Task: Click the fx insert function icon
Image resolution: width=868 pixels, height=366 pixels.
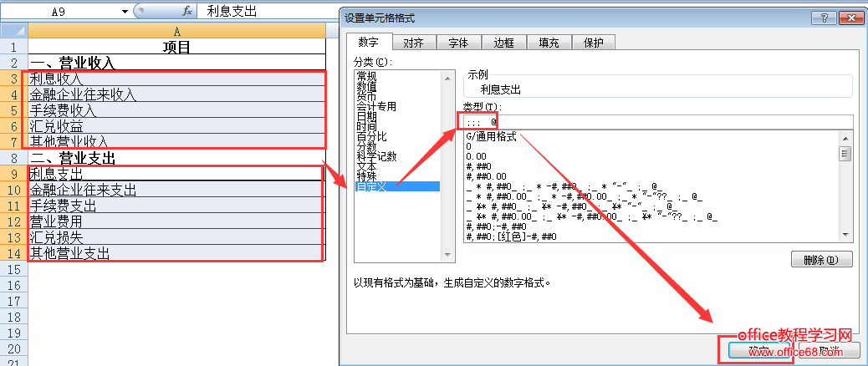Action: click(x=187, y=11)
